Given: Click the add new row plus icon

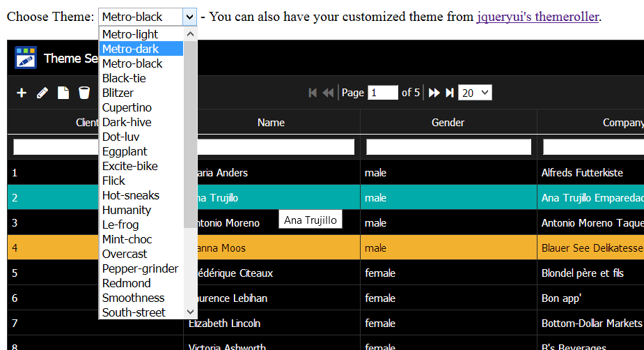Looking at the screenshot, I should point(22,93).
